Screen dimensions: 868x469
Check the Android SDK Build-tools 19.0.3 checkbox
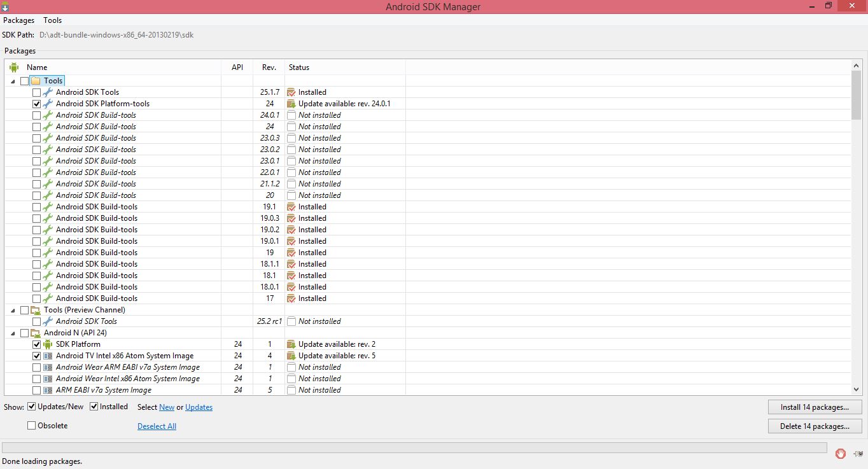click(x=36, y=218)
